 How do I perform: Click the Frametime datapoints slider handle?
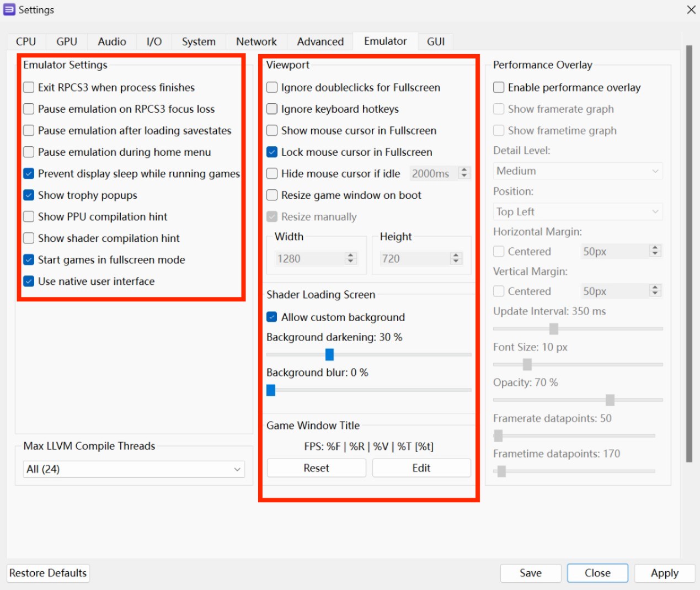501,471
